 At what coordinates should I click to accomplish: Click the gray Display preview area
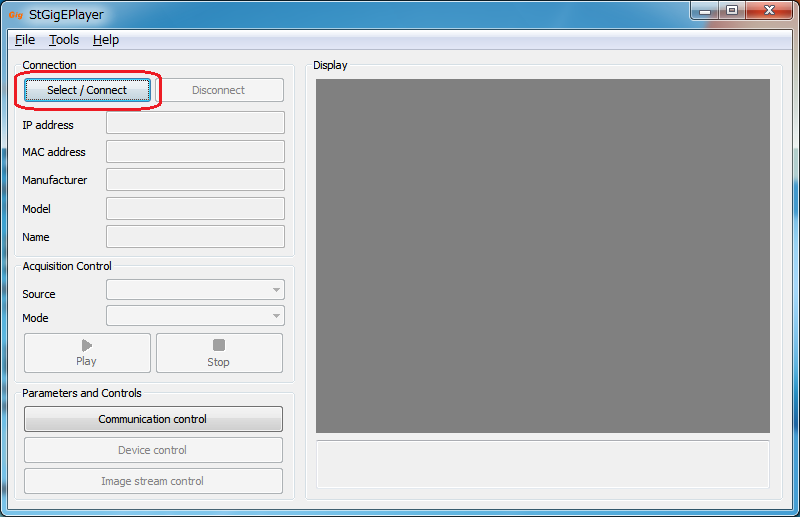542,256
